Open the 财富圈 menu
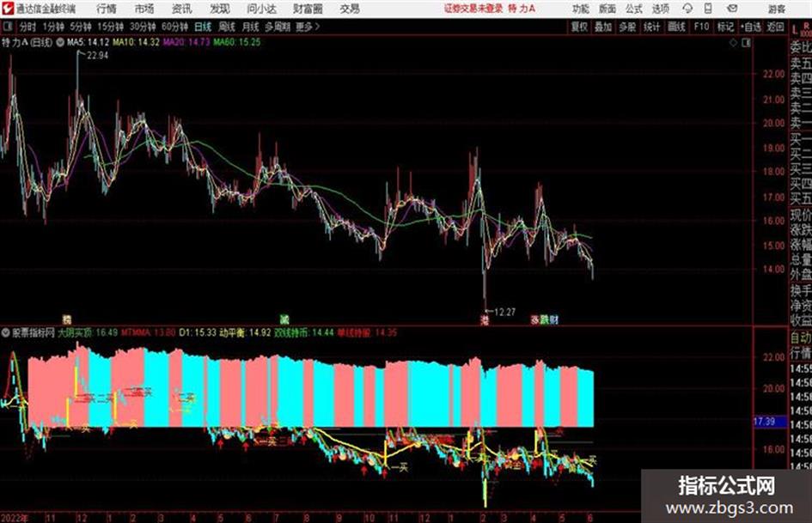 pos(308,9)
